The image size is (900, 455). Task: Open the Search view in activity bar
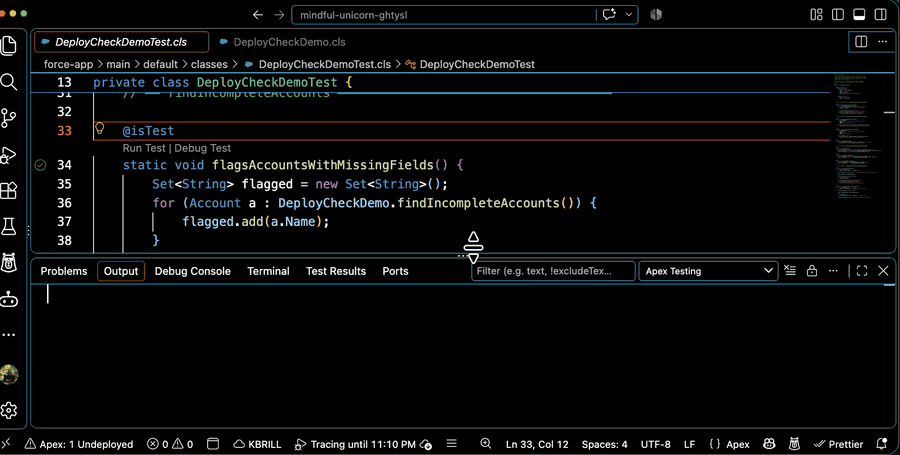tap(9, 82)
